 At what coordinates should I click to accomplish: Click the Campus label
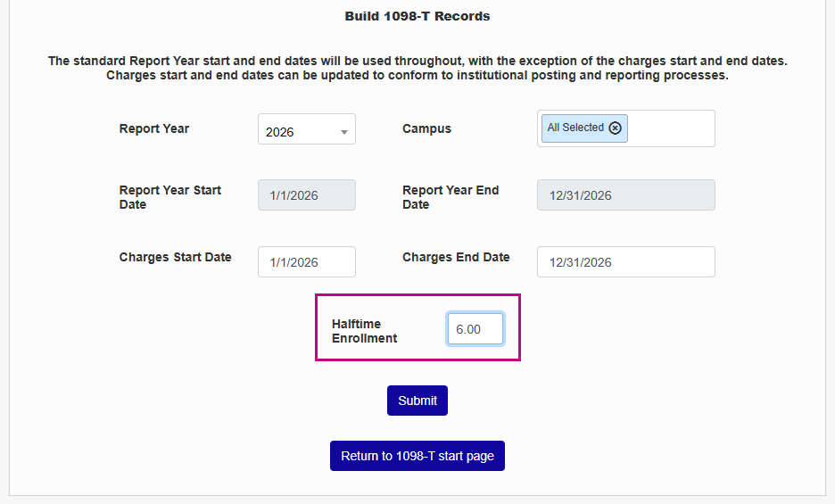pyautogui.click(x=426, y=128)
